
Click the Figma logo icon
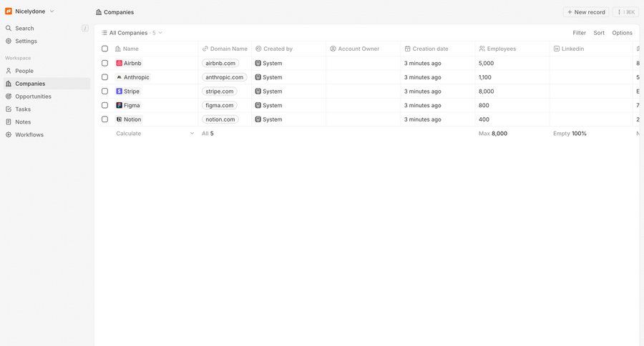coord(119,106)
